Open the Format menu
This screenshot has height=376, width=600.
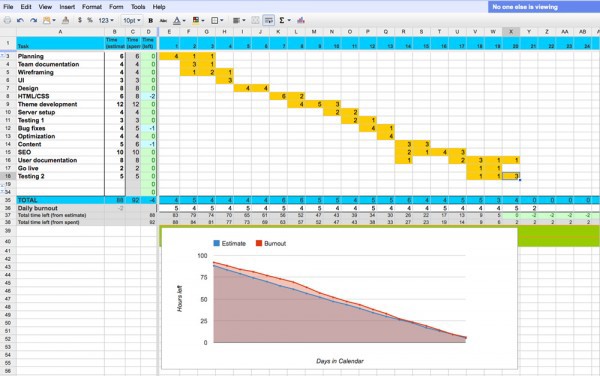(92, 7)
